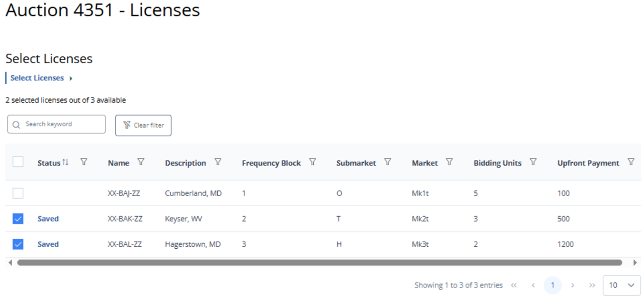Open the Market column filter icon

click(x=449, y=162)
